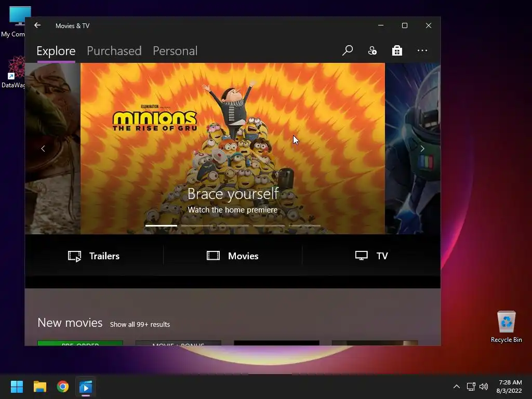
Task: Select the My Computer desktop icon
Action: (13, 22)
